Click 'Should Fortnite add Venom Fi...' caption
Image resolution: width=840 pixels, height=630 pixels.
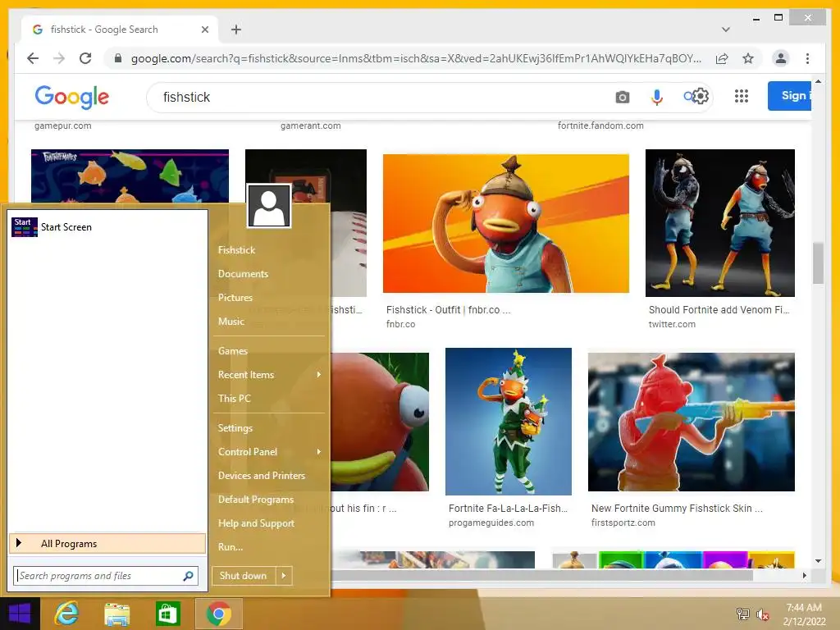click(719, 309)
